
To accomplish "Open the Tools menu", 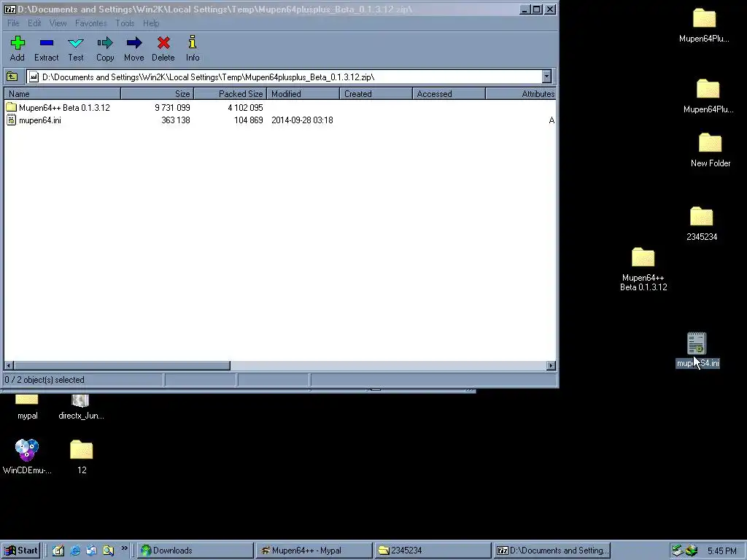I will tap(125, 23).
